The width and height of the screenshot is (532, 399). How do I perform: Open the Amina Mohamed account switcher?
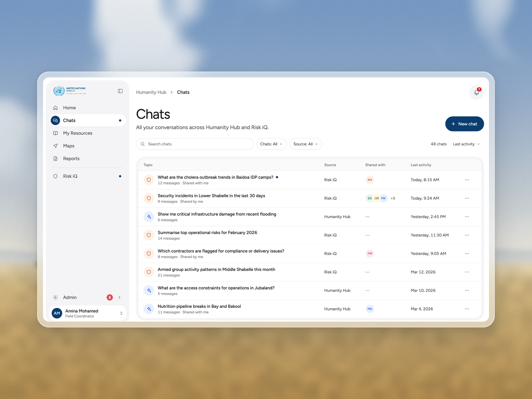88,313
